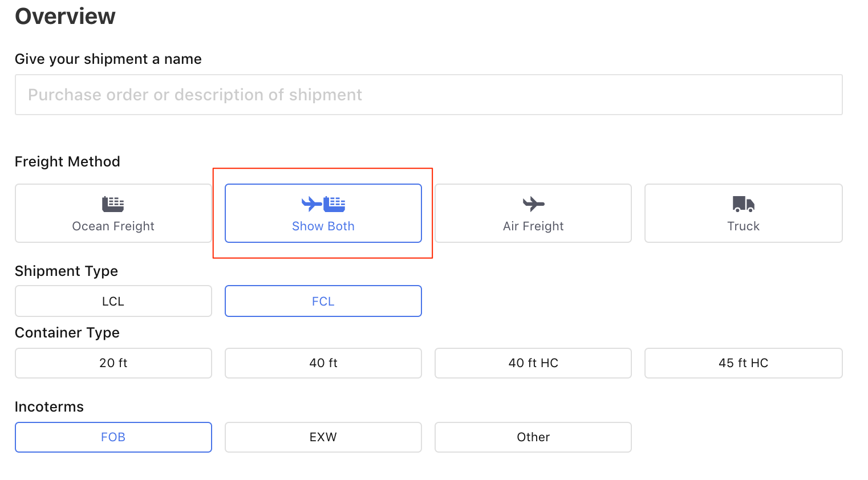Viewport: 868px width, 480px height.
Task: Pick Air Freight text label
Action: click(x=533, y=226)
